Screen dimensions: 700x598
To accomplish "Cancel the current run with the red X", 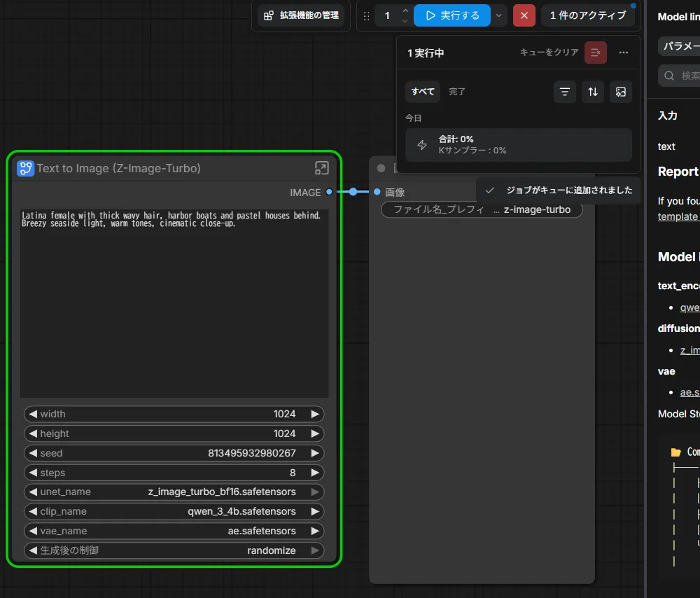I will tap(524, 15).
